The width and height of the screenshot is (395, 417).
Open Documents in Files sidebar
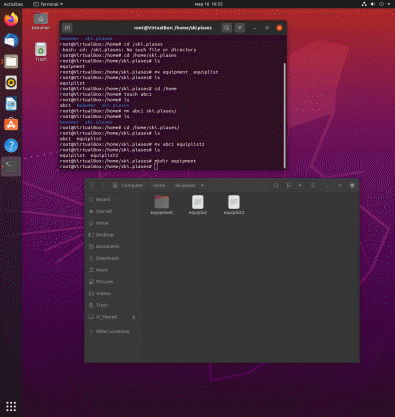point(113,246)
